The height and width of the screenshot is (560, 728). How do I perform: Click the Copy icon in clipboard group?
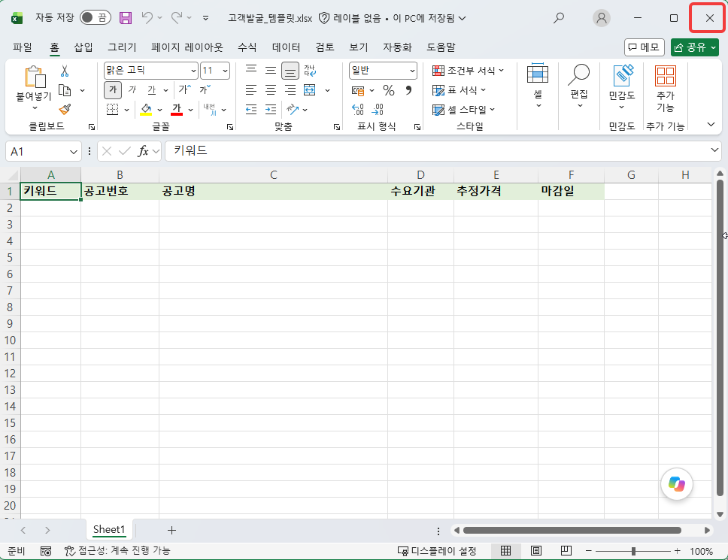click(x=65, y=90)
